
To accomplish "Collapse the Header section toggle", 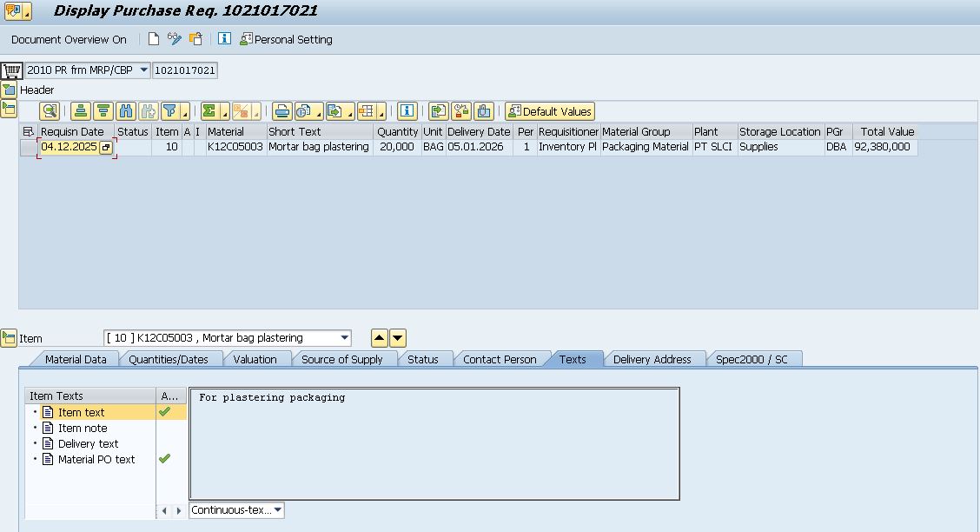I will [x=9, y=90].
